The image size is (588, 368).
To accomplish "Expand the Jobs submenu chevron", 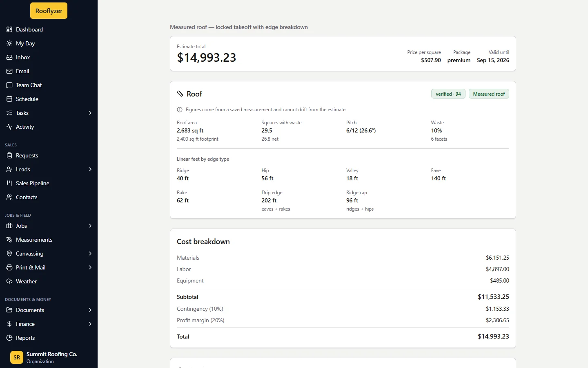I will pyautogui.click(x=90, y=226).
